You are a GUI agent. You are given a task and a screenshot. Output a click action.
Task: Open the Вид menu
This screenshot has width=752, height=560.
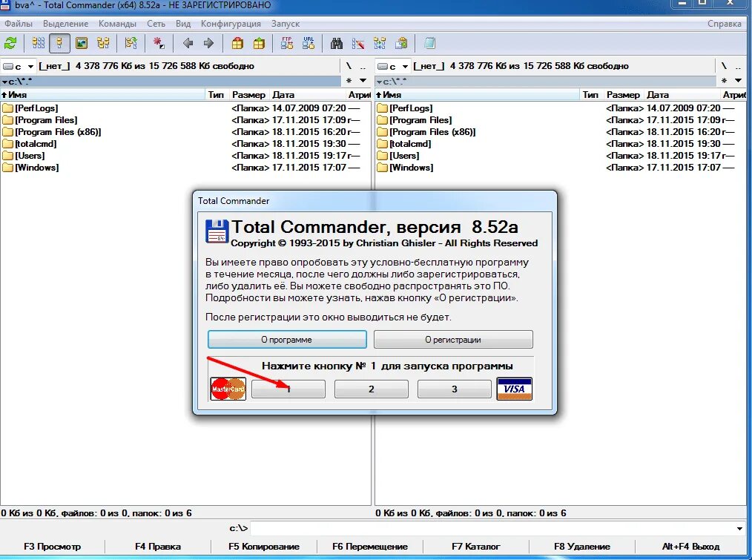tap(183, 24)
